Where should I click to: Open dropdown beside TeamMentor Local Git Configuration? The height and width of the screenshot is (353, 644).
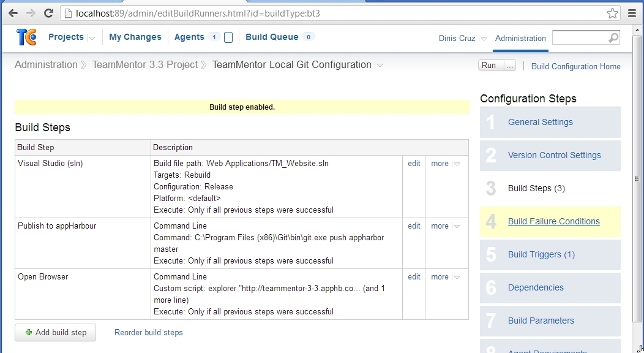tap(380, 66)
